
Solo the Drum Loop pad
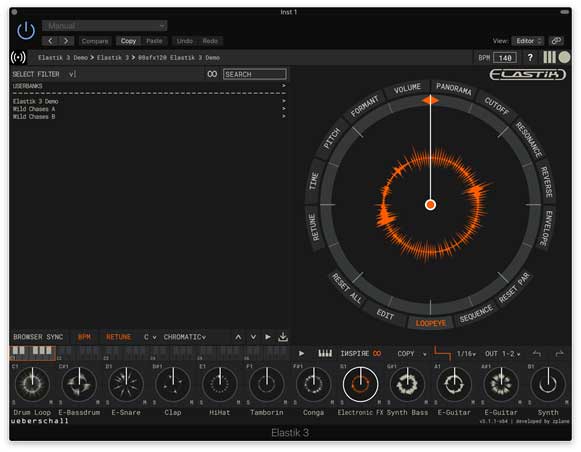(14, 402)
